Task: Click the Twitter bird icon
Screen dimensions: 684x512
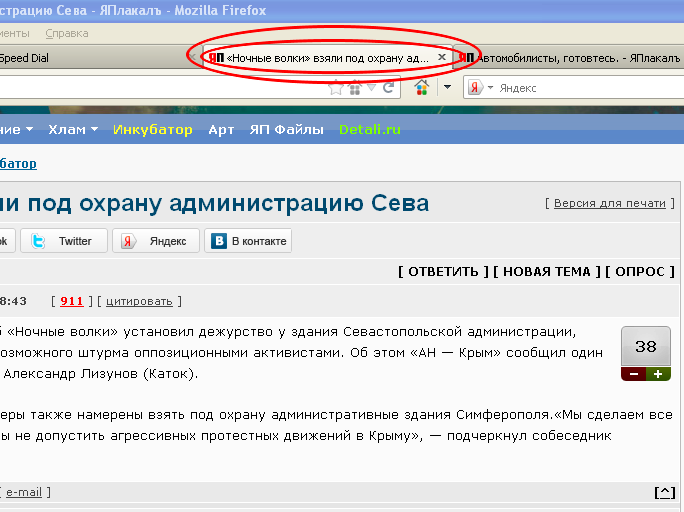Action: tap(38, 241)
